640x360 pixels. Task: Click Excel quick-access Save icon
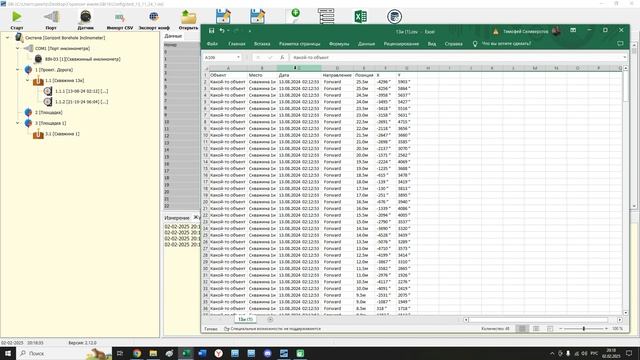point(211,31)
